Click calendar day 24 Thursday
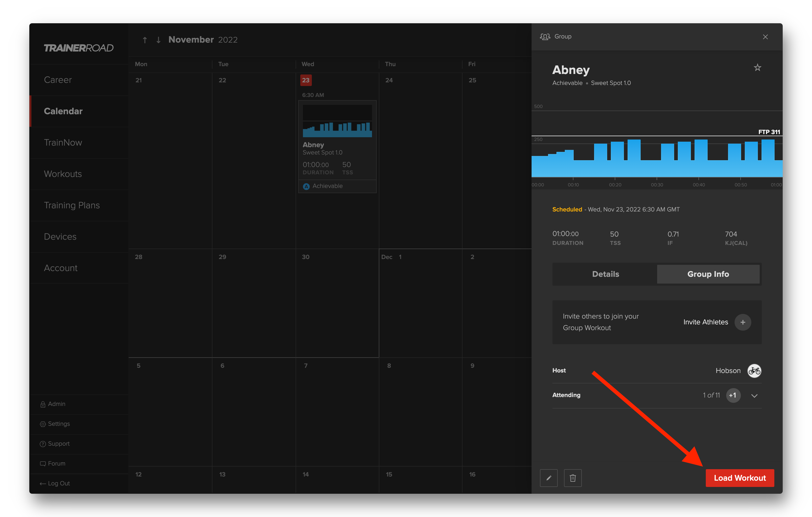Screen dimensions: 812x517 389,80
